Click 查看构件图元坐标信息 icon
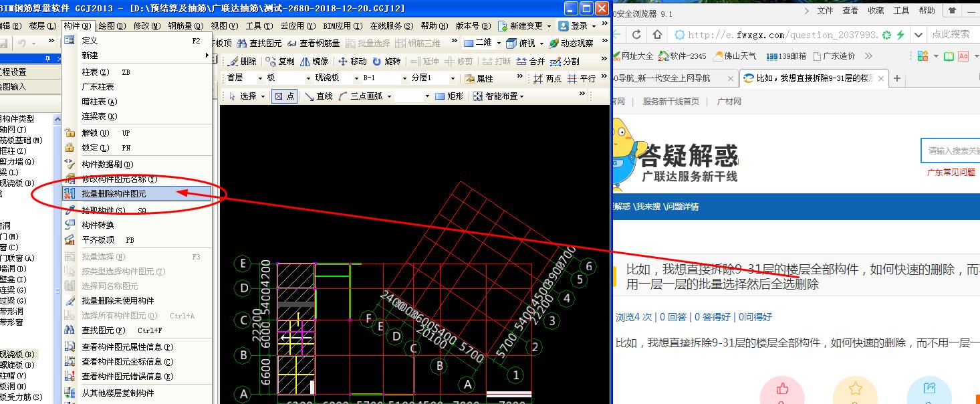The width and height of the screenshot is (980, 404). [x=70, y=362]
